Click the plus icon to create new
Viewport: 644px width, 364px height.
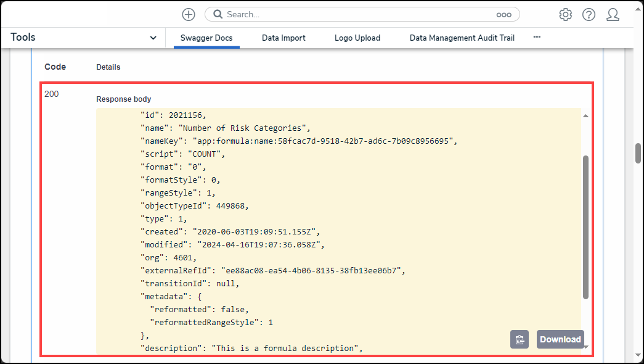(189, 14)
